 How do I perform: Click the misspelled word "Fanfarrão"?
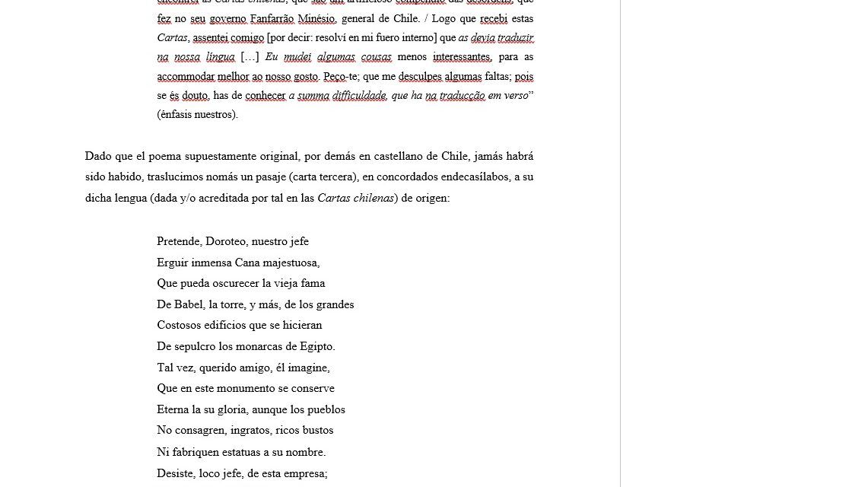(x=273, y=18)
